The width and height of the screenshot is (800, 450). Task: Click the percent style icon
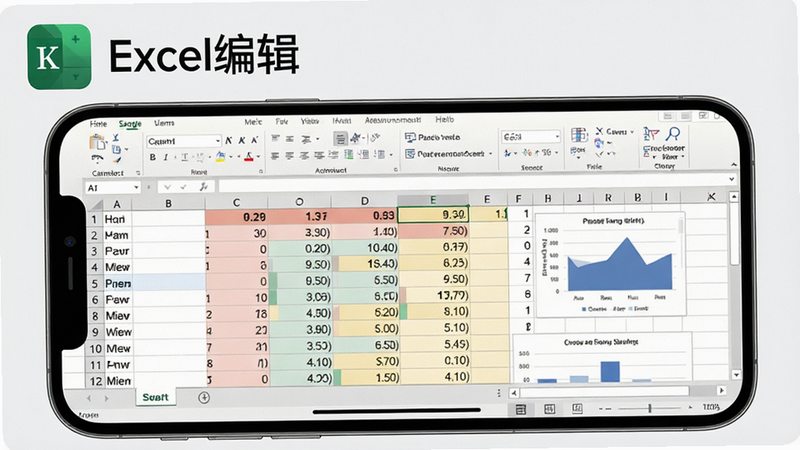coord(546,153)
